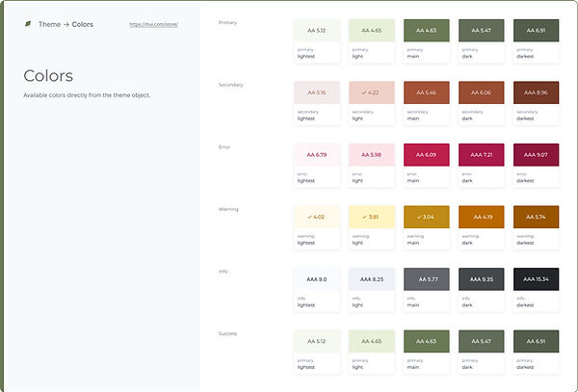Select the Primary row light swatch AA 4.65
This screenshot has width=578, height=392.
[x=372, y=31]
